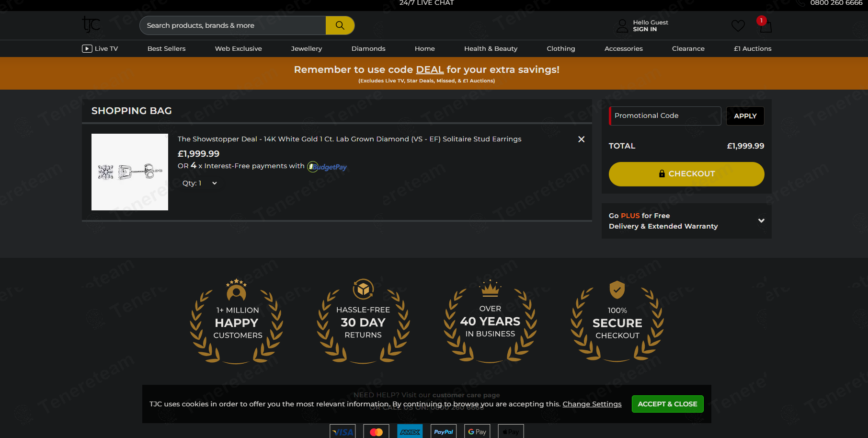Open the wishlist heart icon

[x=738, y=26]
